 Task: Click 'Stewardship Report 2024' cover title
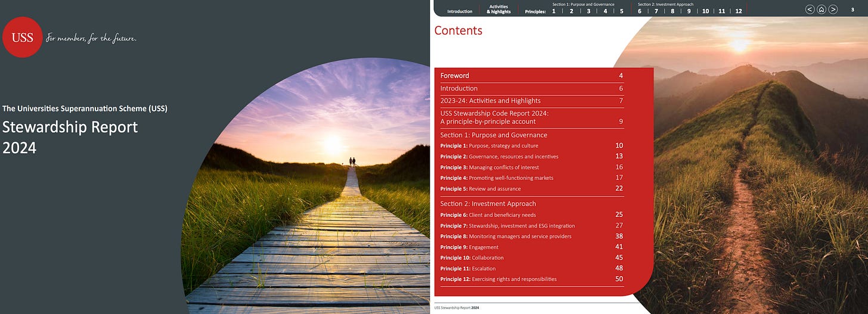(70, 137)
